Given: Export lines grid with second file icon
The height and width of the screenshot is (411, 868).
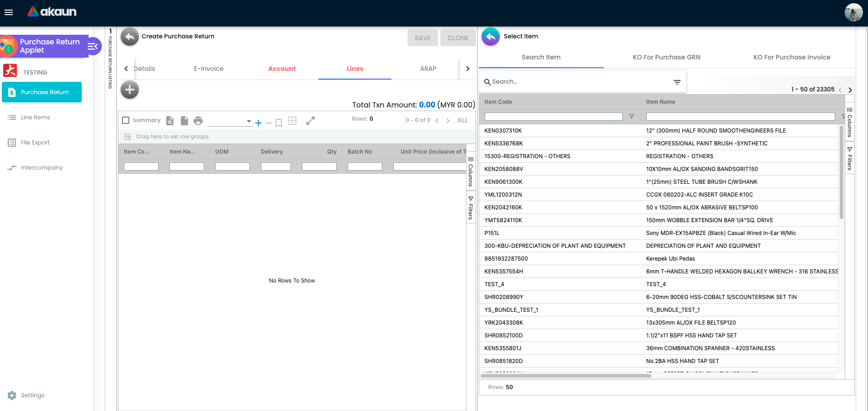Looking at the screenshot, I should (x=184, y=121).
